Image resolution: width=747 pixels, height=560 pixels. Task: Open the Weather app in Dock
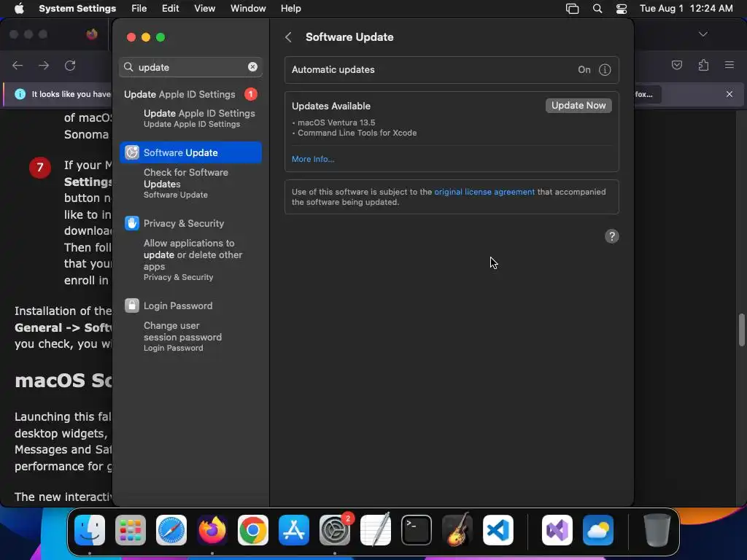point(598,530)
